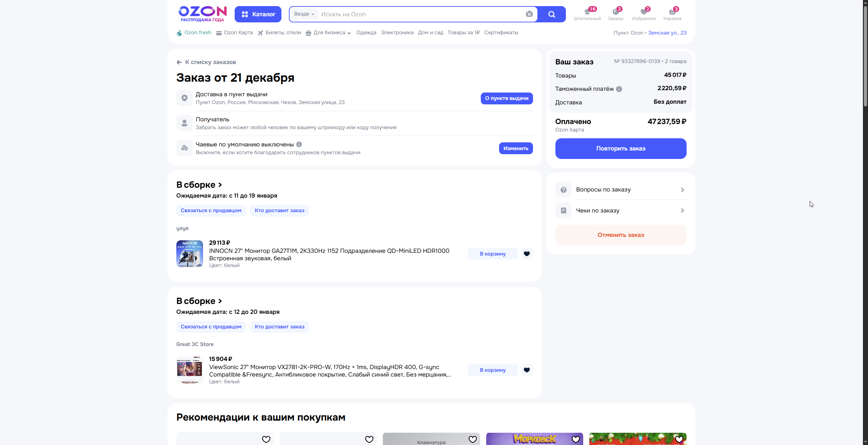868x445 pixels.
Task: Click the back arrow to orders list
Action: coord(179,62)
